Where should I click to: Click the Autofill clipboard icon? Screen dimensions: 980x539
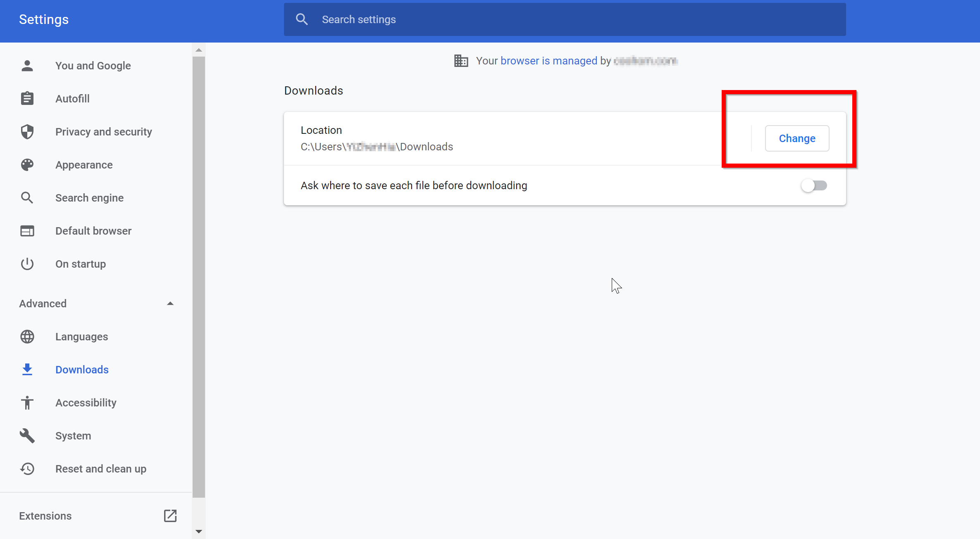(27, 99)
